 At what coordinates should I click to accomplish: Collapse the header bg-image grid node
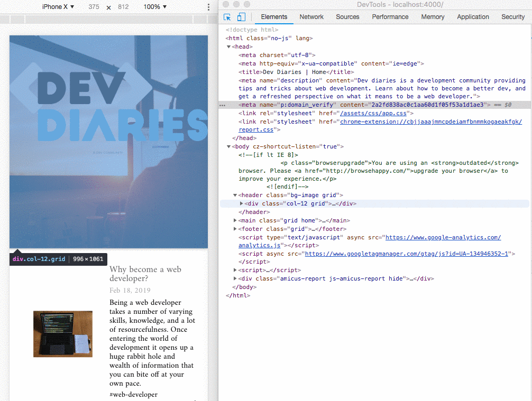(x=235, y=195)
